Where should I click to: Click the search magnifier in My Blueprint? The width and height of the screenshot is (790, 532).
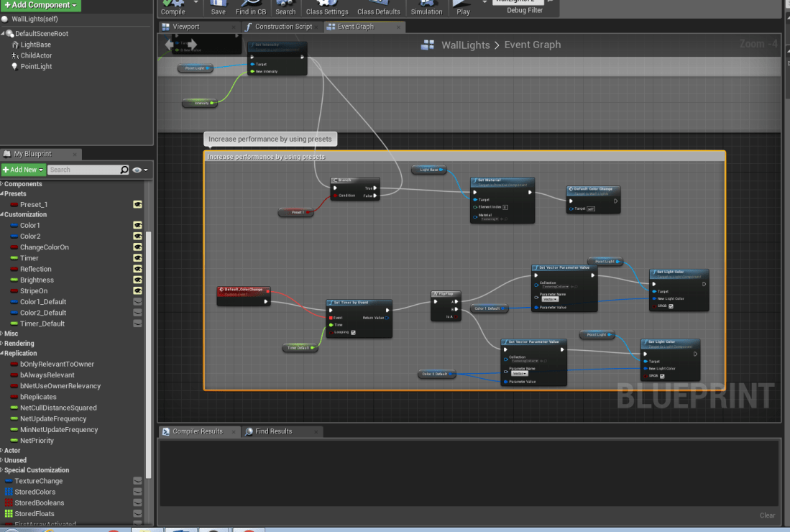click(124, 170)
